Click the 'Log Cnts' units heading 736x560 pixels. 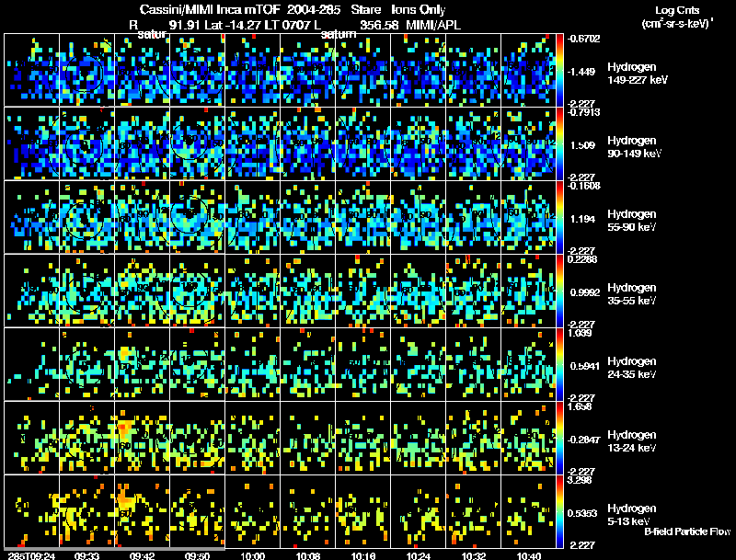[x=677, y=10]
